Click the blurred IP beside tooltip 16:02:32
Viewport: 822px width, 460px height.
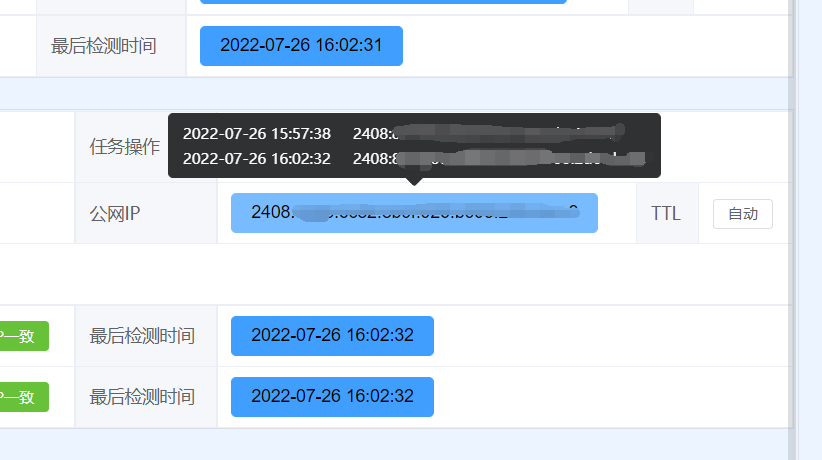499,158
